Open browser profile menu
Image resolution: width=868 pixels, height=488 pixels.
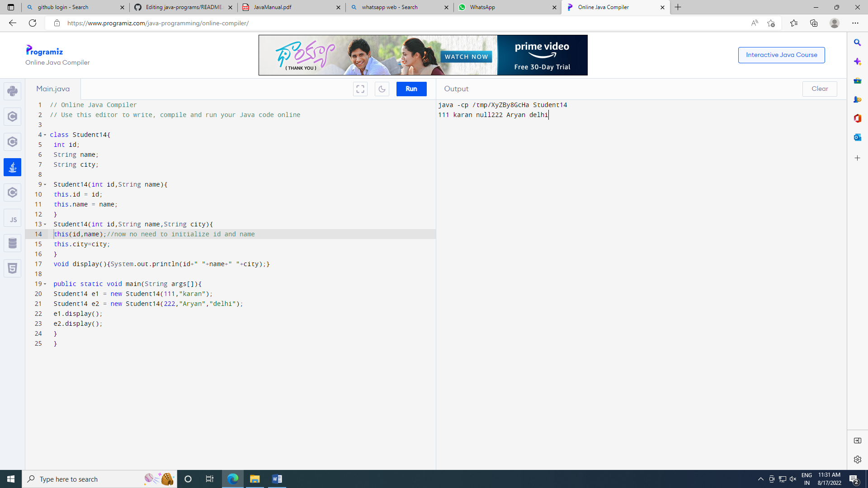(835, 23)
